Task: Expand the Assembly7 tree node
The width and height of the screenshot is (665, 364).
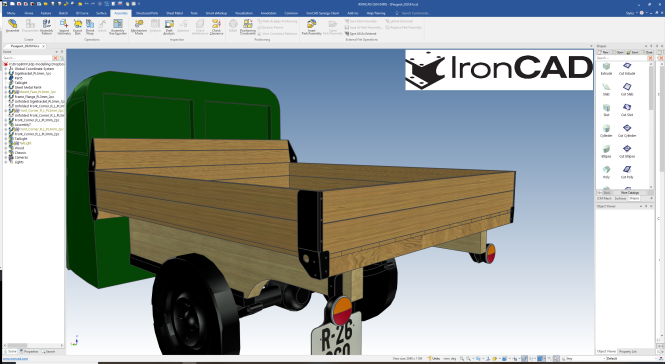Action: (x=6, y=125)
